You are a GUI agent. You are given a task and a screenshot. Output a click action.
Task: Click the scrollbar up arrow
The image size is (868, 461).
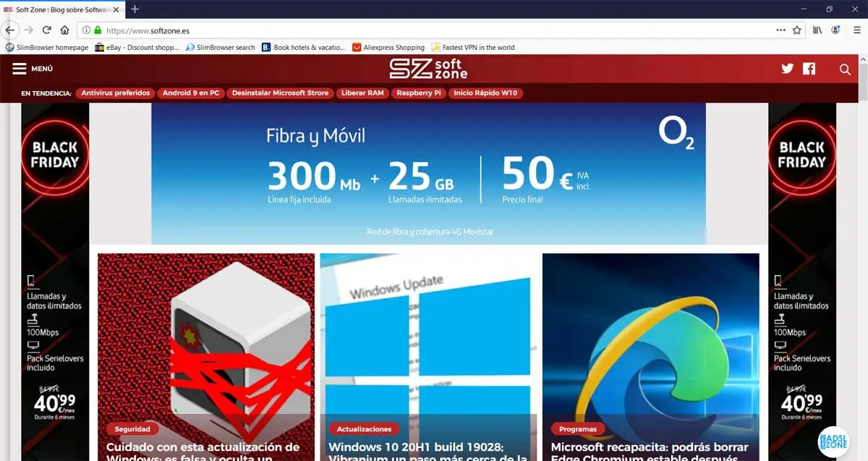click(x=862, y=59)
